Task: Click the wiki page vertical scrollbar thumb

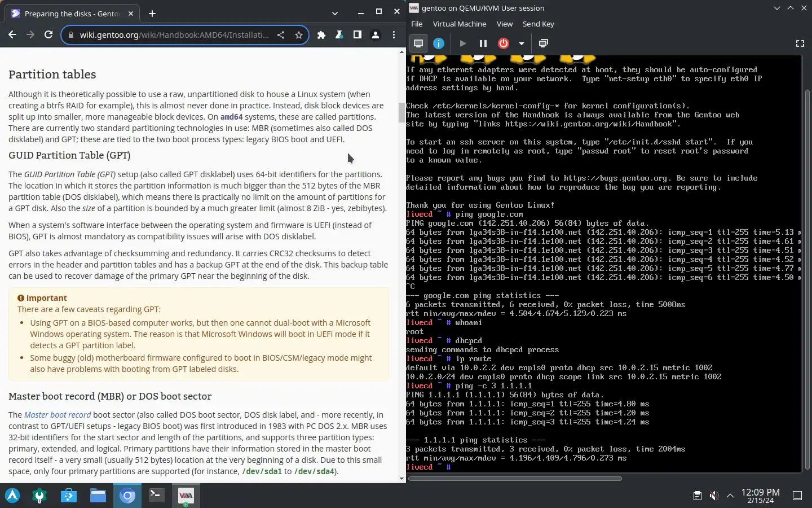Action: tap(401, 112)
